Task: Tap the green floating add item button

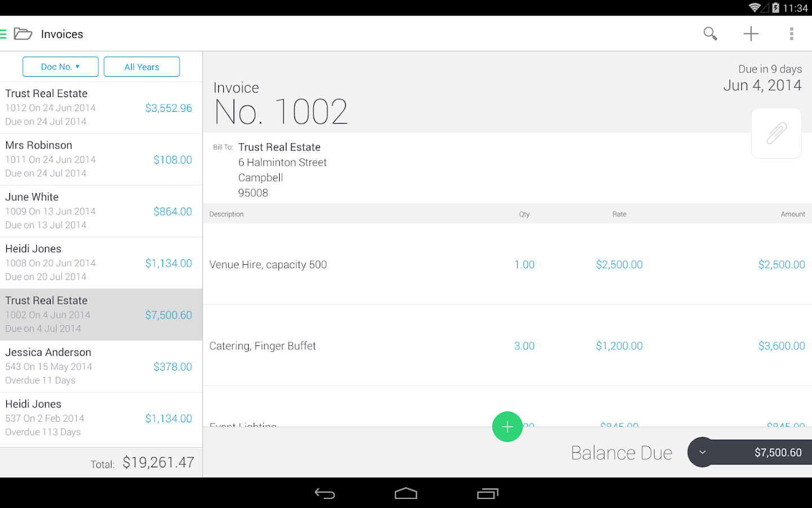Action: [x=507, y=427]
